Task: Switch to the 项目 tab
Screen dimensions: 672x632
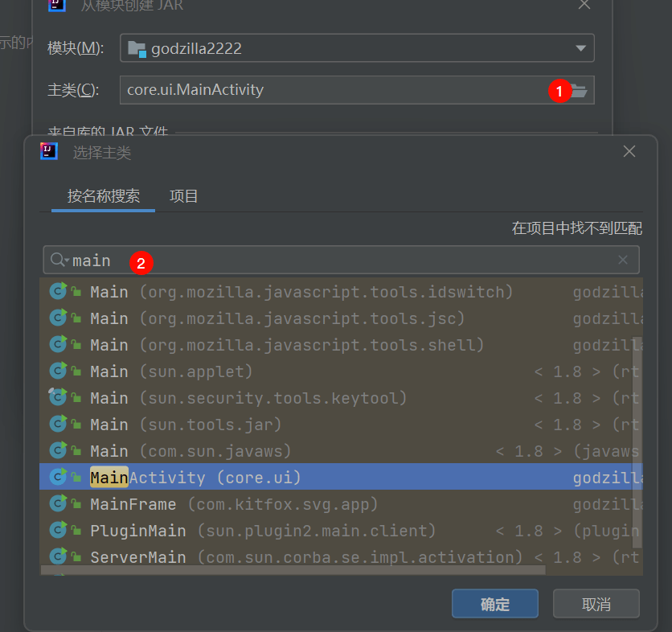Action: point(184,196)
